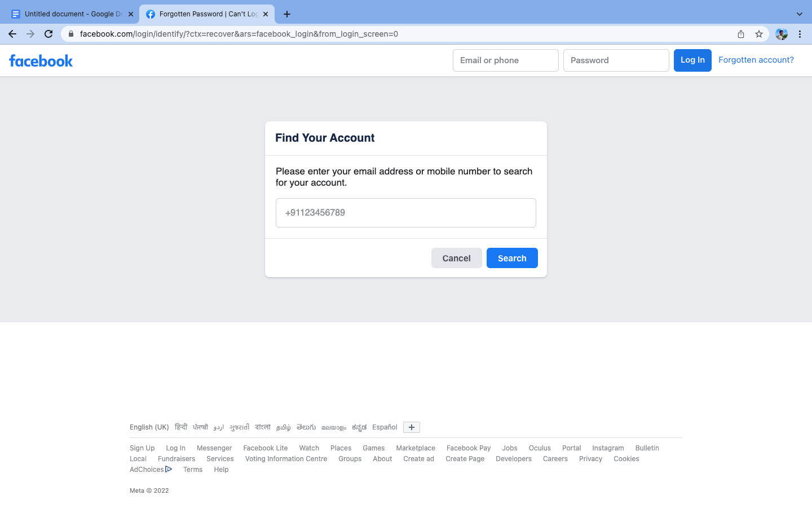Click the Search button
Screen dimensions: 812x508
(x=512, y=258)
